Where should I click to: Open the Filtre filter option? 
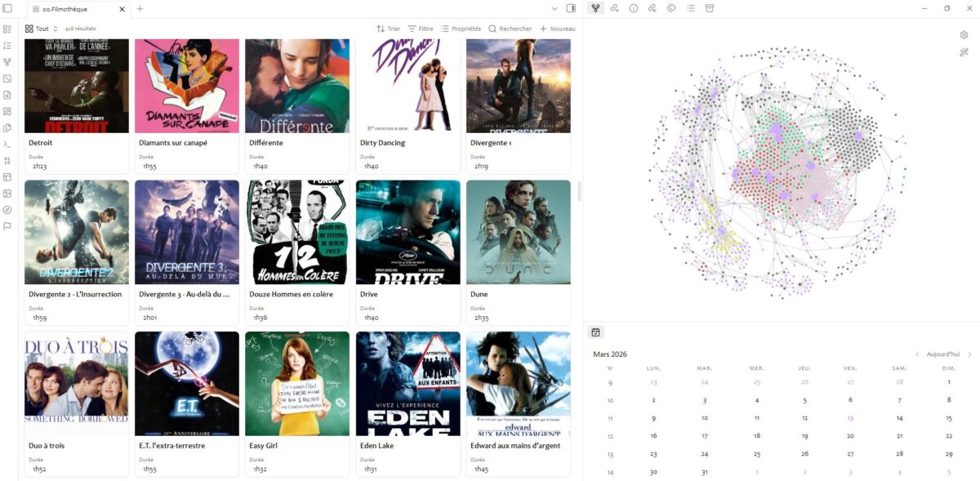[x=421, y=29]
